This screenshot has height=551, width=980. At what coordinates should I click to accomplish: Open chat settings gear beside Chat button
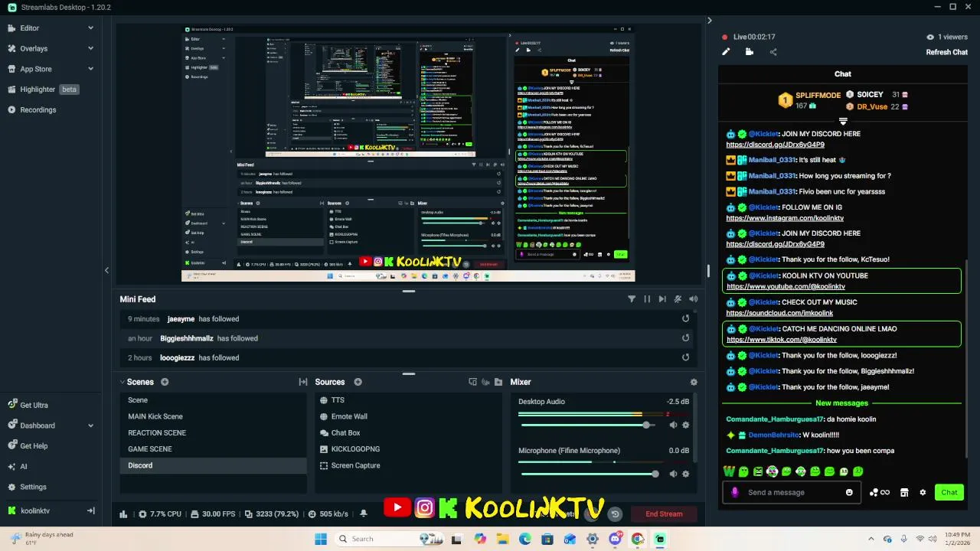point(923,492)
